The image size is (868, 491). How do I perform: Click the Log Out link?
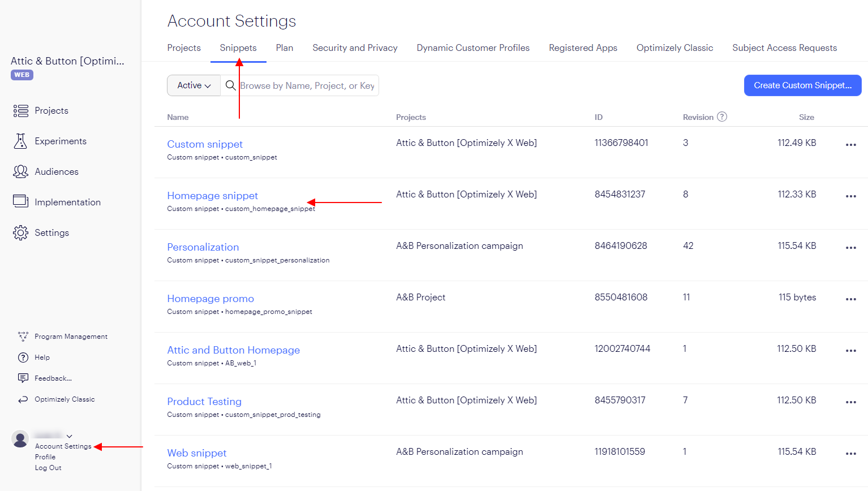[48, 468]
